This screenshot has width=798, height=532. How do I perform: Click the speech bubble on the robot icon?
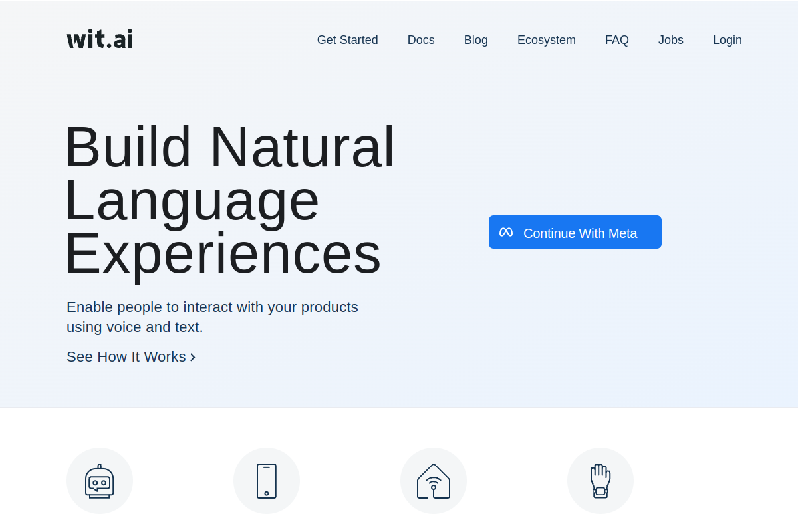pos(101,482)
